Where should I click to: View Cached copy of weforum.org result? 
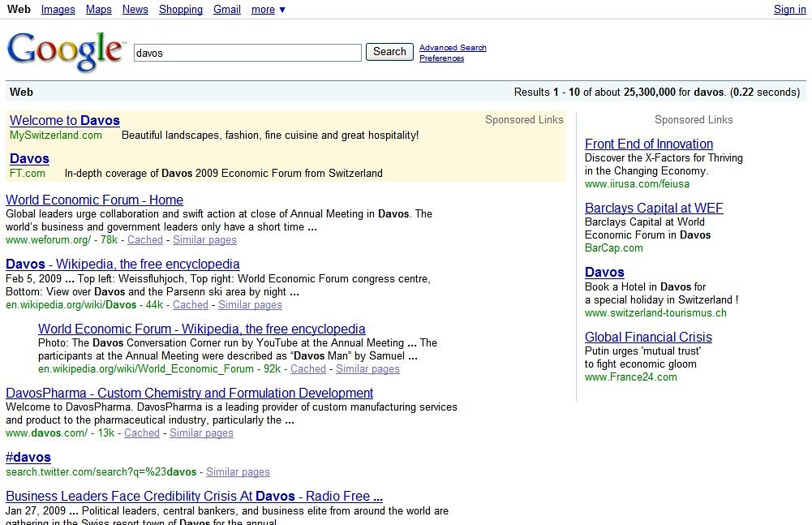pos(145,240)
